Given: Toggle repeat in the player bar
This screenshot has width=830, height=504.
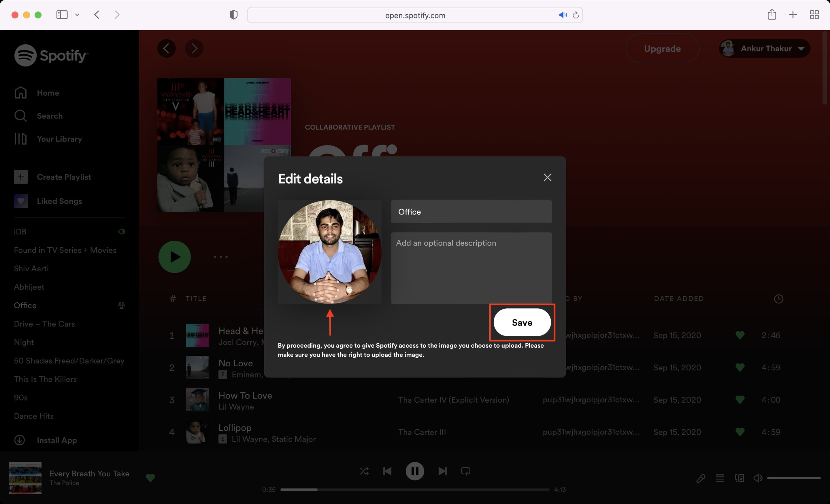Looking at the screenshot, I should point(465,471).
